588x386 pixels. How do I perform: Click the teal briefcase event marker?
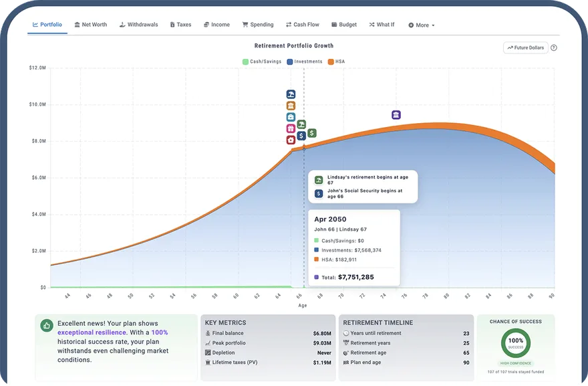(x=291, y=117)
